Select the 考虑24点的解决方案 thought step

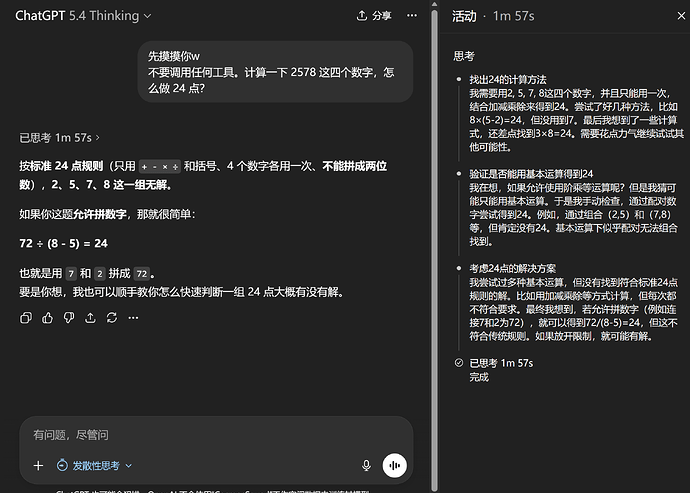(512, 269)
